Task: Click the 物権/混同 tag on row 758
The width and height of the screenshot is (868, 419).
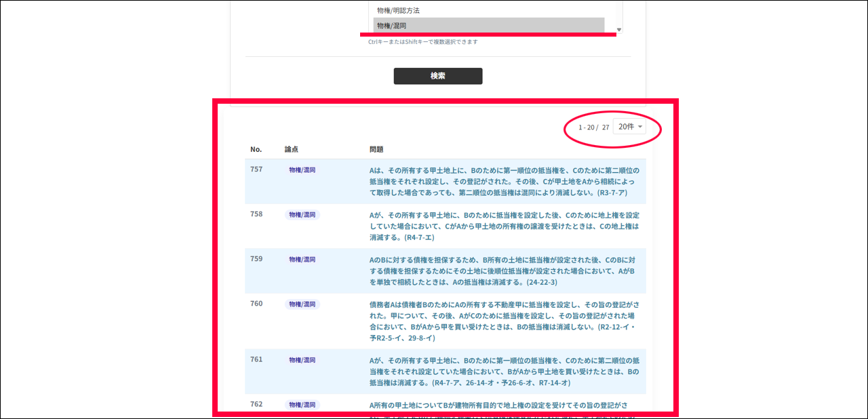Action: (302, 215)
